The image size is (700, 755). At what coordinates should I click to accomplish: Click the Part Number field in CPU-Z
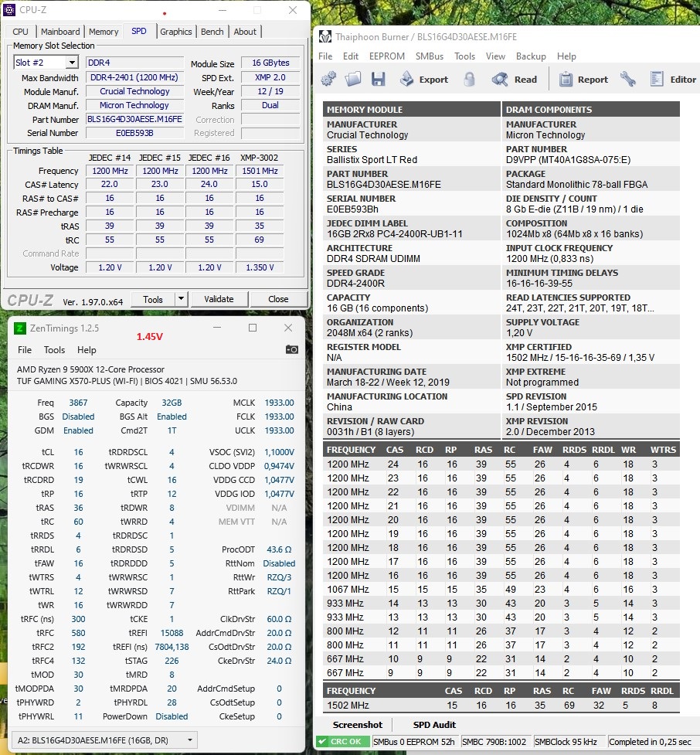pyautogui.click(x=134, y=119)
